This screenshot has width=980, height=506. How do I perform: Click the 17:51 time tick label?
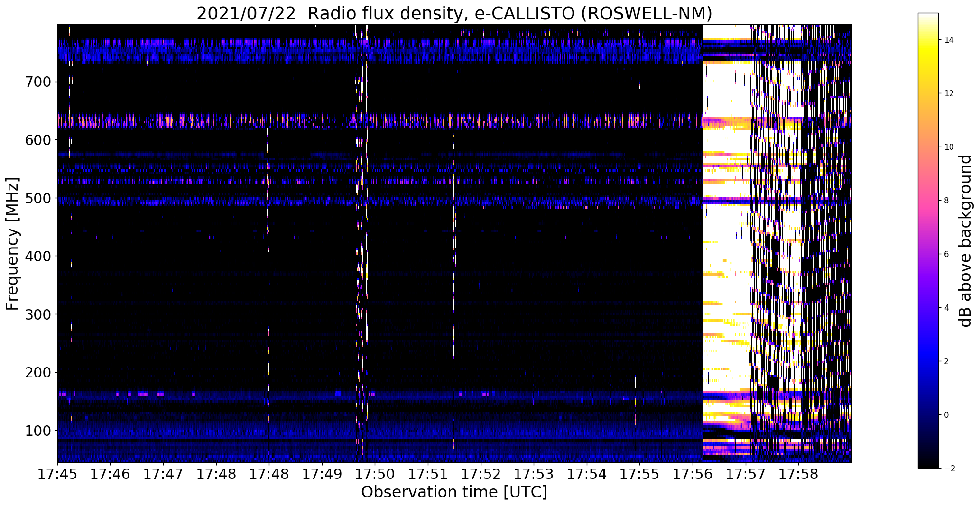(428, 474)
